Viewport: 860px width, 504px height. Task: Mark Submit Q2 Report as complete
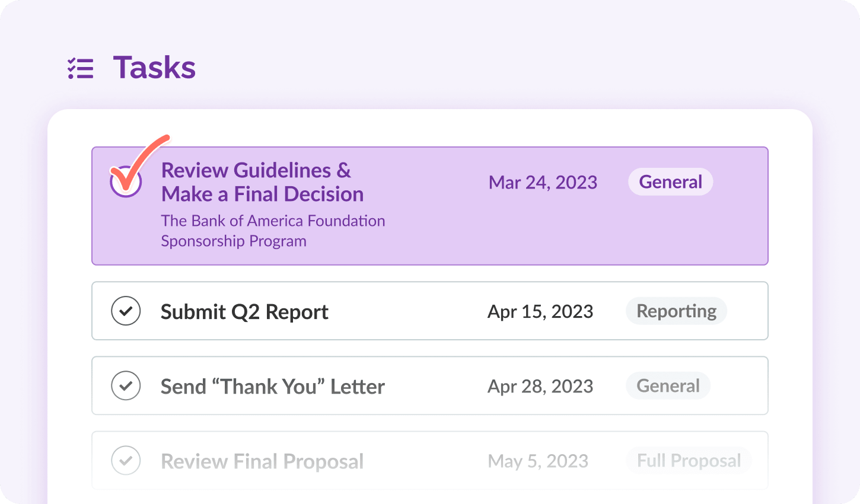click(126, 311)
